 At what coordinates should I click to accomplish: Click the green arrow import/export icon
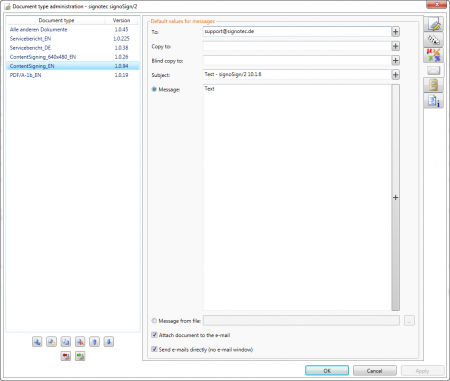tap(80, 356)
